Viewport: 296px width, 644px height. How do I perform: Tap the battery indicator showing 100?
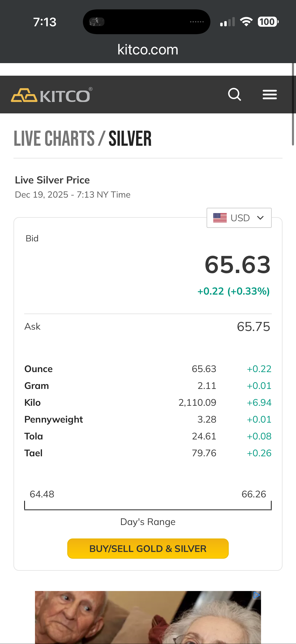(x=268, y=22)
